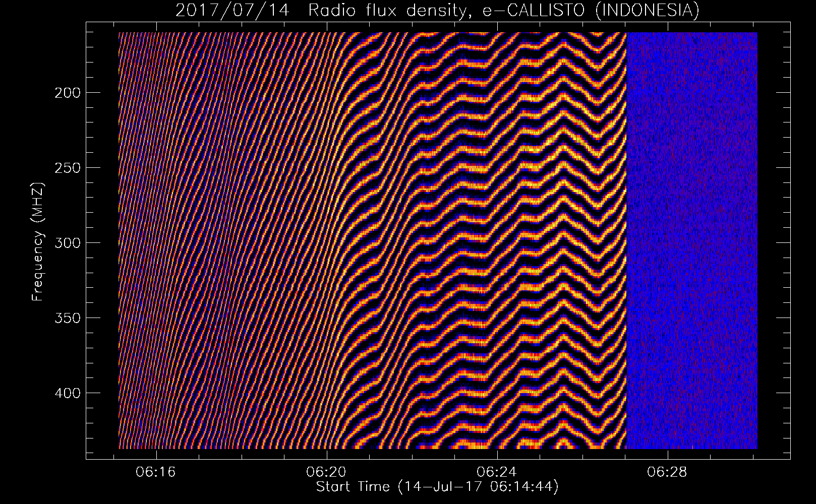Click the 06:24 time tick label
The height and width of the screenshot is (504, 816).
(x=497, y=472)
